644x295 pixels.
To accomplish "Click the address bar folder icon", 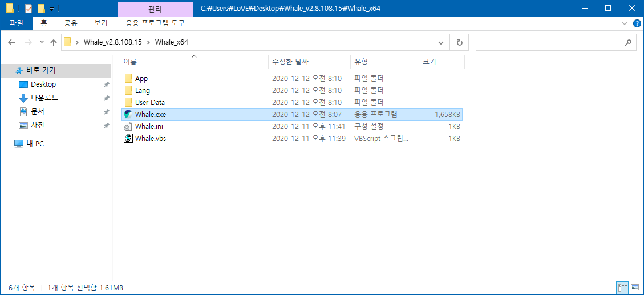I will (68, 42).
